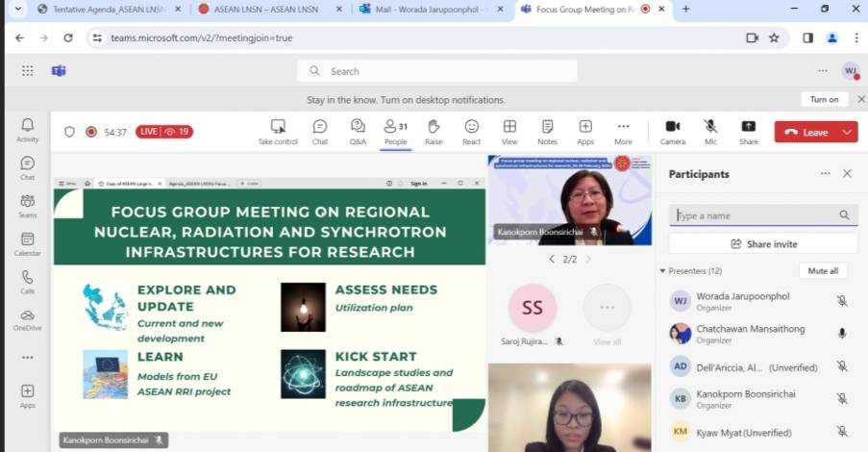The width and height of the screenshot is (868, 452).
Task: Click the Share invite button
Action: [x=762, y=244]
